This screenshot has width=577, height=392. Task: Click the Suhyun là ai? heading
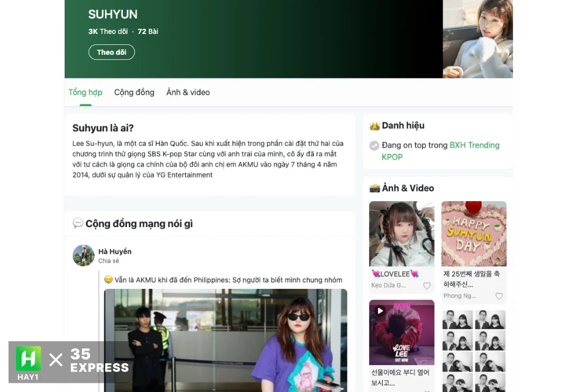click(x=103, y=128)
